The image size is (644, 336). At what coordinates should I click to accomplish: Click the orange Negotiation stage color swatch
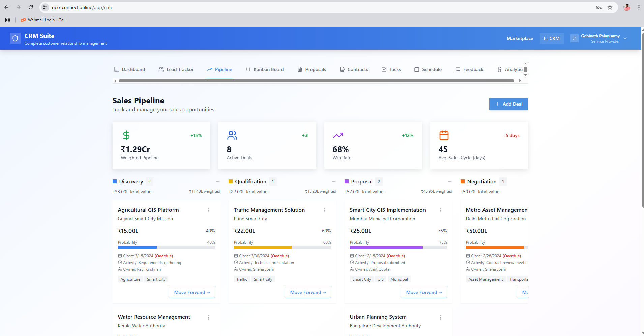(463, 181)
